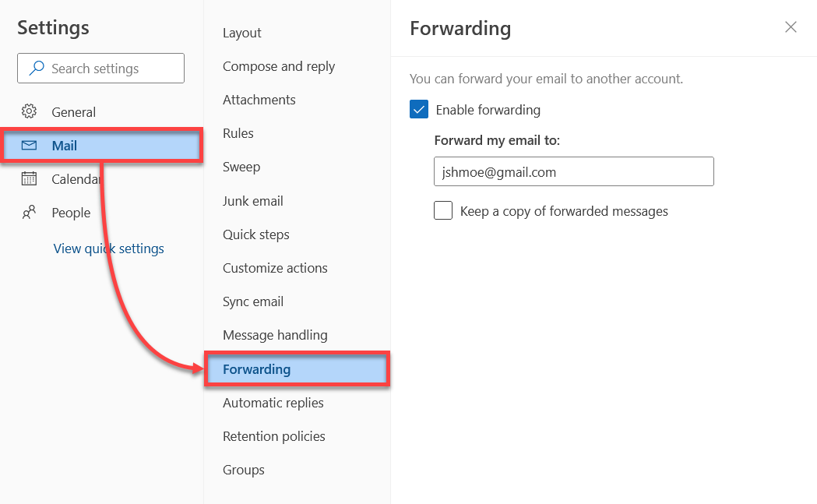Select the Automatic replies option
Image resolution: width=817 pixels, height=504 pixels.
click(273, 403)
